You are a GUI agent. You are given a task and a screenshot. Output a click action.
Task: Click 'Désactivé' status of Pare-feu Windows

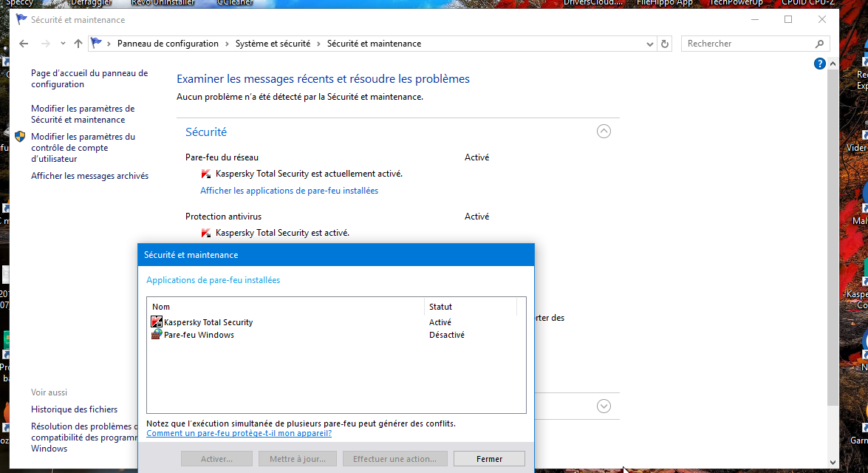click(447, 335)
